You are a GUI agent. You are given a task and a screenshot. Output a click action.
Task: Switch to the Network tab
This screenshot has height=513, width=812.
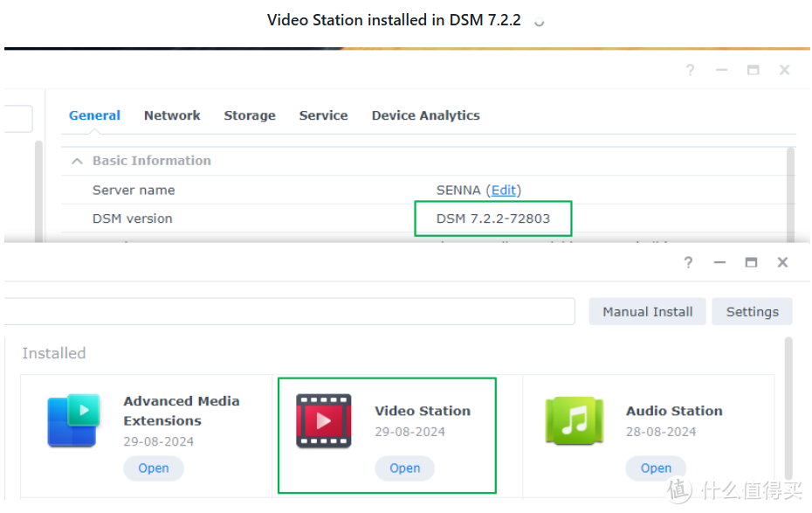tap(172, 115)
